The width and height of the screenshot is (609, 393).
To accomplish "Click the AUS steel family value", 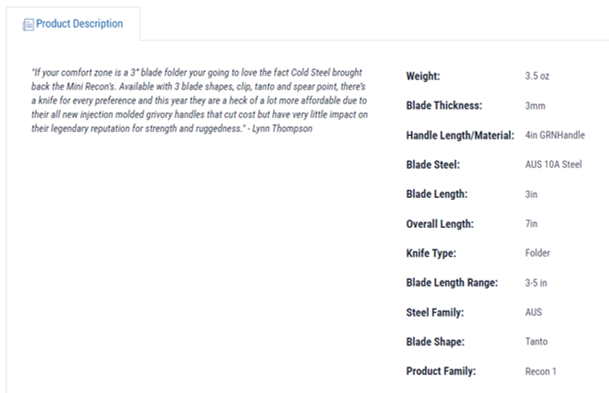I will 533,312.
